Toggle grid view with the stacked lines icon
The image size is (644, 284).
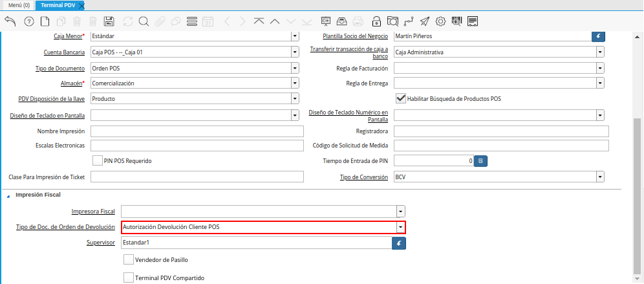[x=192, y=21]
